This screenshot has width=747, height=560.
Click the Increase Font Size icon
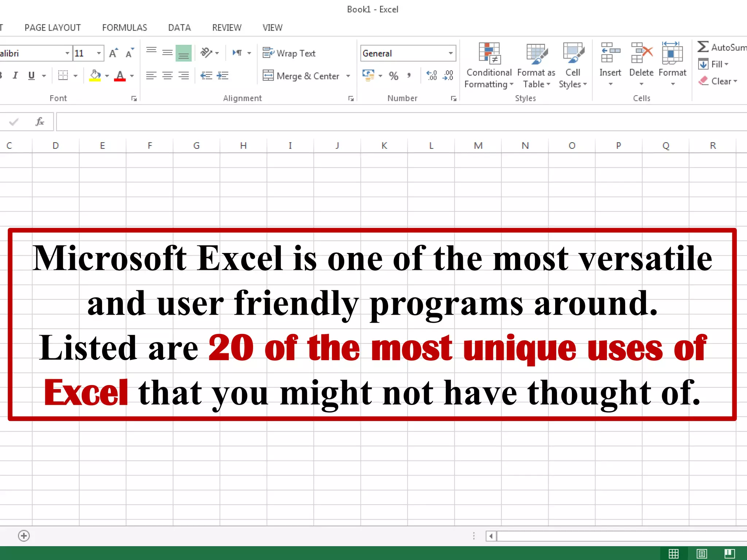point(113,53)
